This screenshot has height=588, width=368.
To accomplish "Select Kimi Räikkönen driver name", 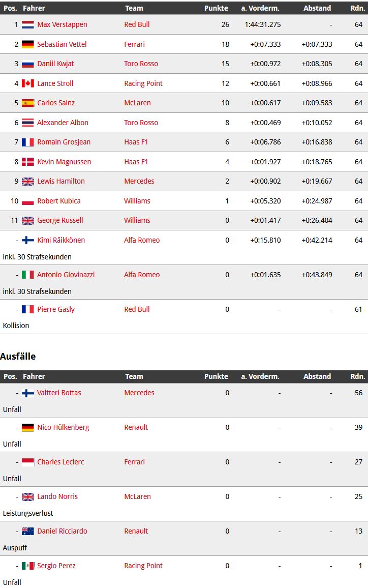I will 61,240.
